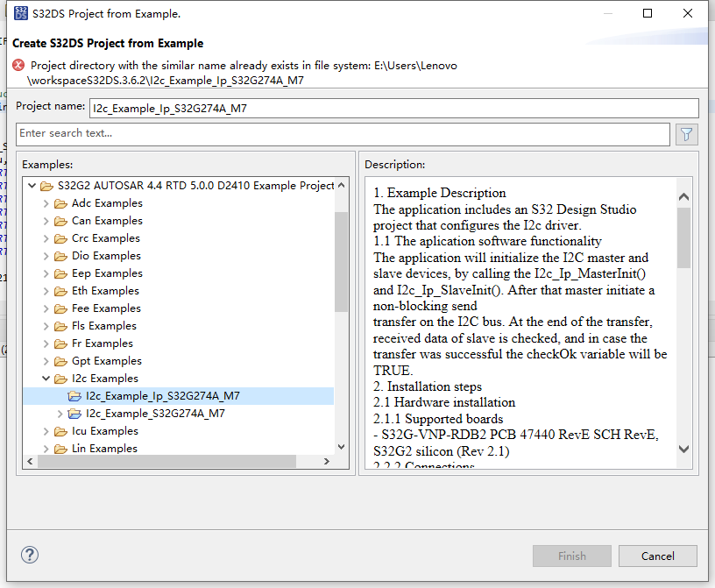Click Examples tree scroll down arrow
This screenshot has height=588, width=715.
[x=341, y=447]
